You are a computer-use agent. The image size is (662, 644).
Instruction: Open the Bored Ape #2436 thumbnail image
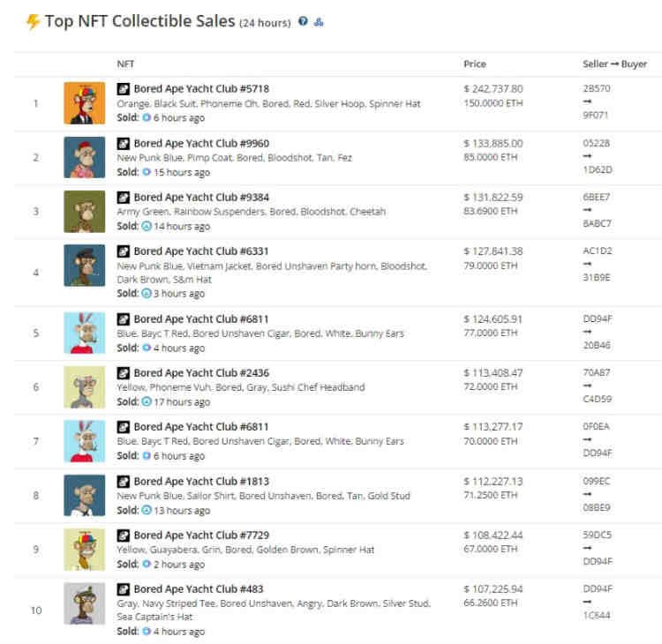pyautogui.click(x=85, y=387)
